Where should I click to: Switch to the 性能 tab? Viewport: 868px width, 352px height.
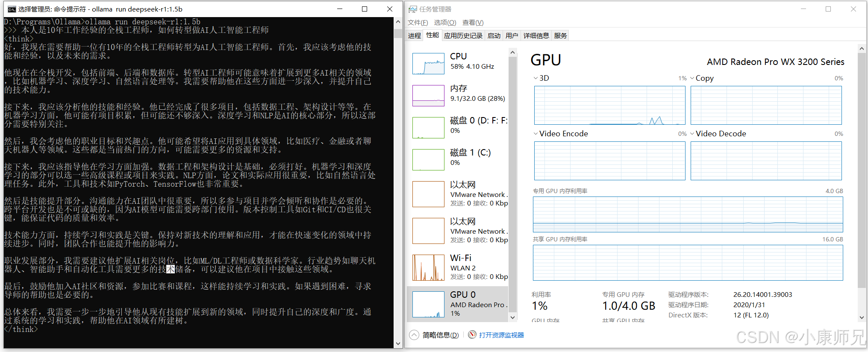click(x=433, y=35)
